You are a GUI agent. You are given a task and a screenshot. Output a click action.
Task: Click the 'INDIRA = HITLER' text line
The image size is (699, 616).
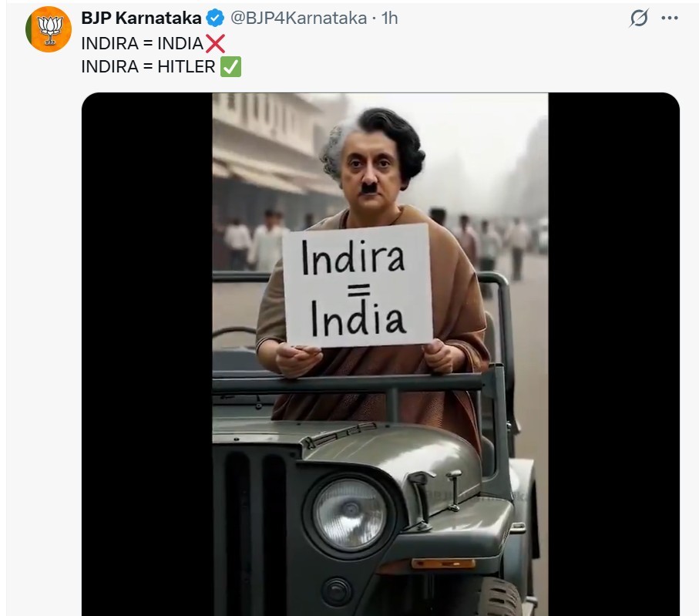(149, 67)
